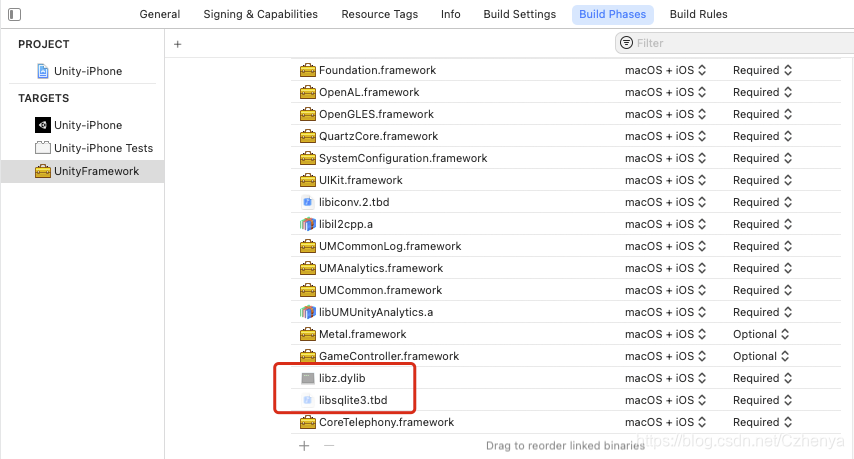Click the libsqlite3.tbd file icon
The height and width of the screenshot is (459, 854).
point(308,400)
